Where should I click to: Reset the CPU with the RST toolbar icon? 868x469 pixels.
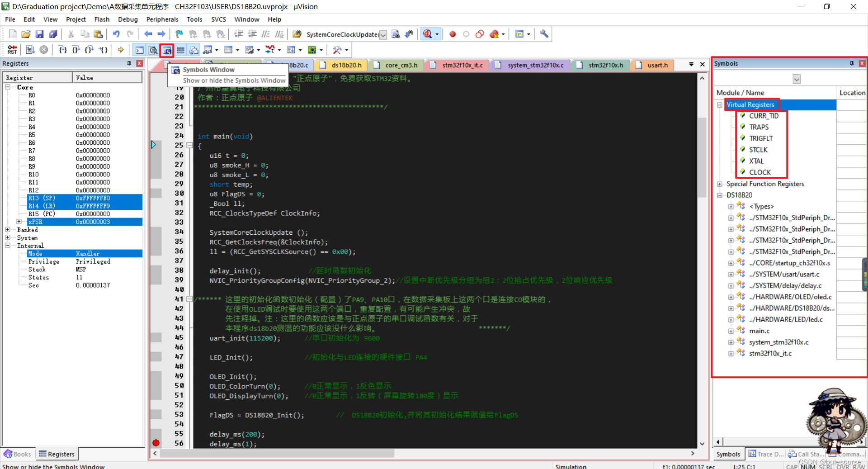12,50
